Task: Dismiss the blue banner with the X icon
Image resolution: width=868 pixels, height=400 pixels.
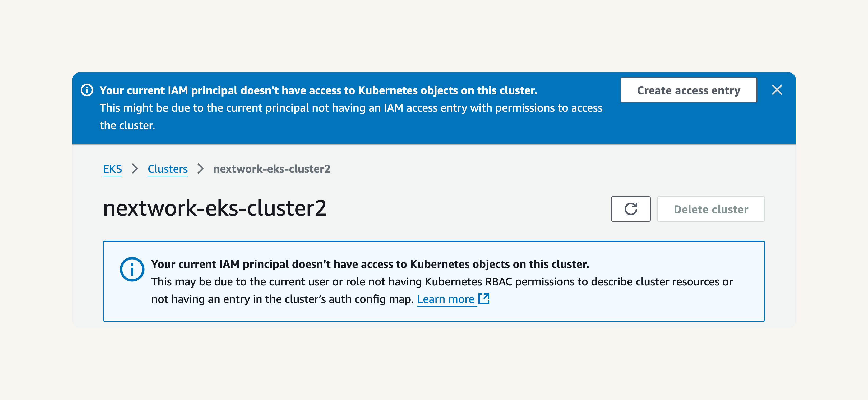Action: [777, 90]
